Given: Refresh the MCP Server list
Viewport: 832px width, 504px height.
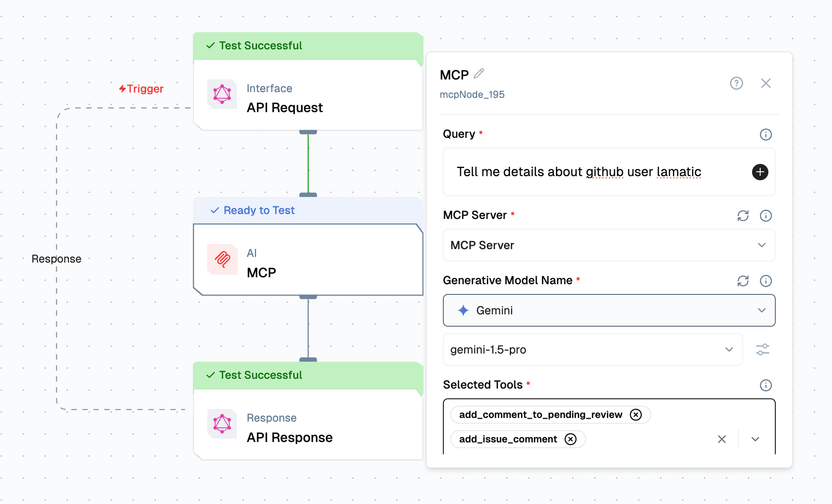Looking at the screenshot, I should (x=743, y=216).
